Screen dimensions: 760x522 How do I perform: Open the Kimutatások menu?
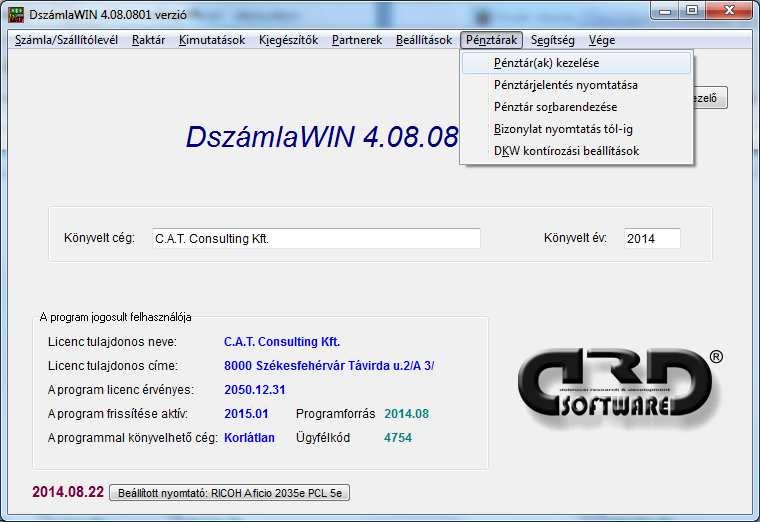(212, 40)
